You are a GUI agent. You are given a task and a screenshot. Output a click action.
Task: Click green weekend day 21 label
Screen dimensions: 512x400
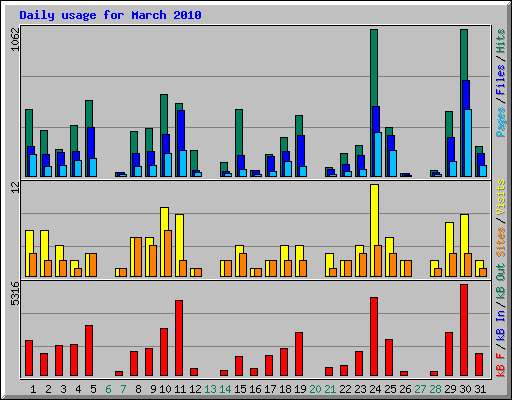coord(330,389)
